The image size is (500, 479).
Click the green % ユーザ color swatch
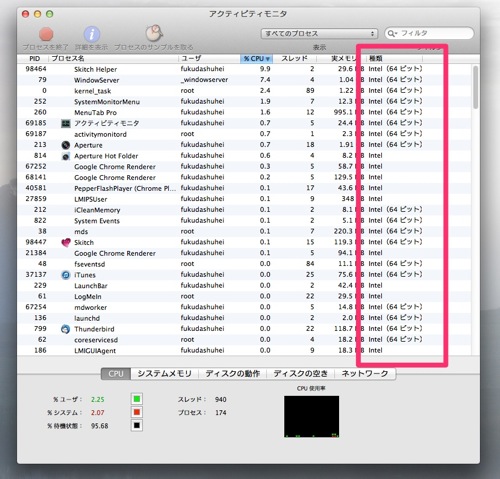[137, 399]
